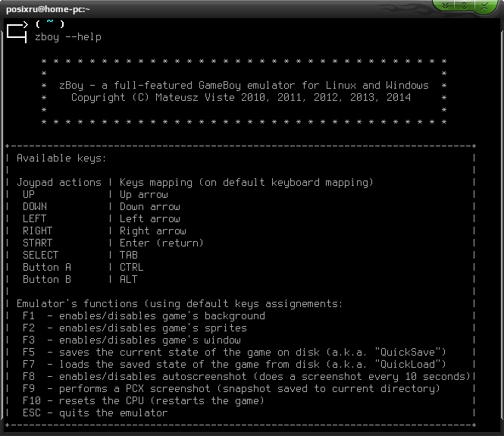This screenshot has height=436, width=504.
Task: Click the 'Down arrow' key mapping
Action: (x=150, y=207)
